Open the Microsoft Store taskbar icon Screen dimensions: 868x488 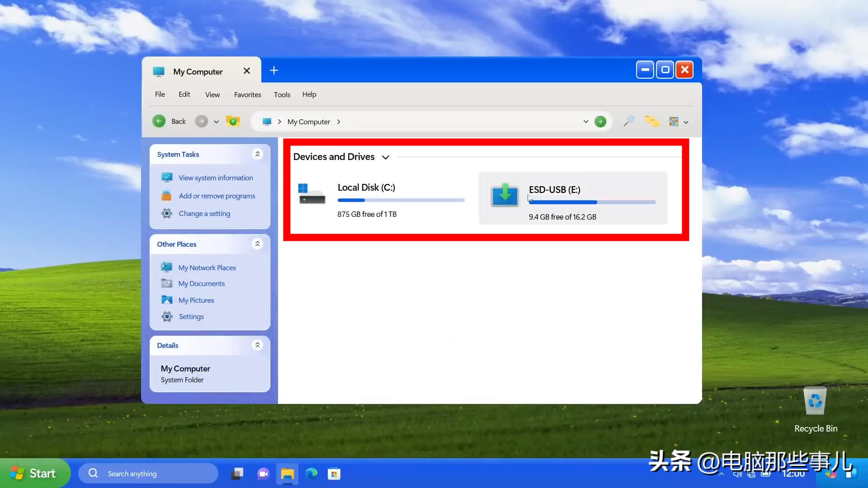[x=334, y=474]
